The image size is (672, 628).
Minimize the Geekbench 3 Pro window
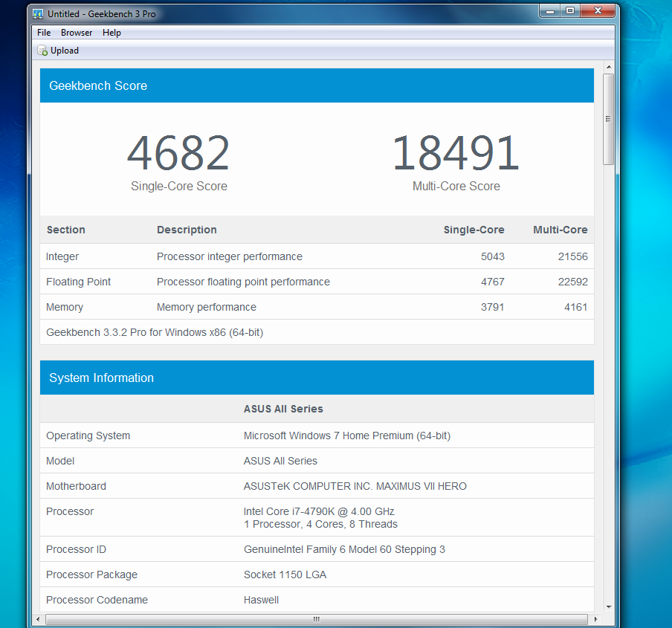coord(550,11)
